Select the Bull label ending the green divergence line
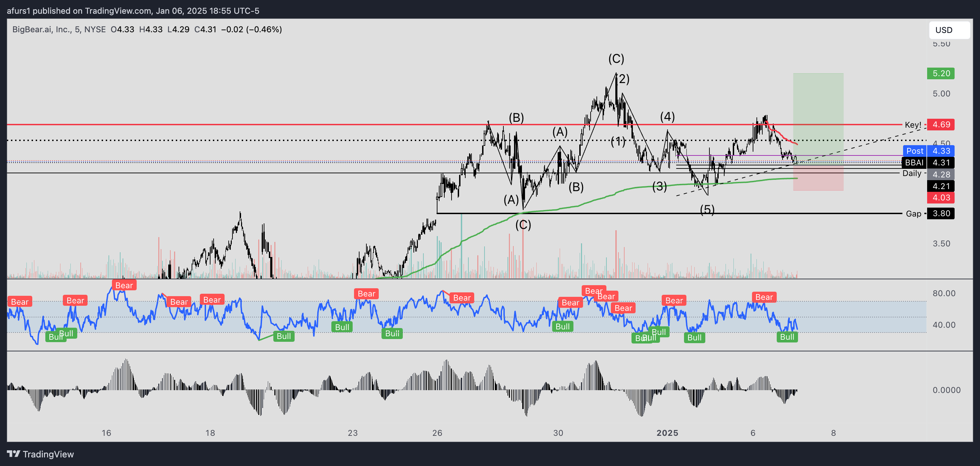 pos(284,336)
